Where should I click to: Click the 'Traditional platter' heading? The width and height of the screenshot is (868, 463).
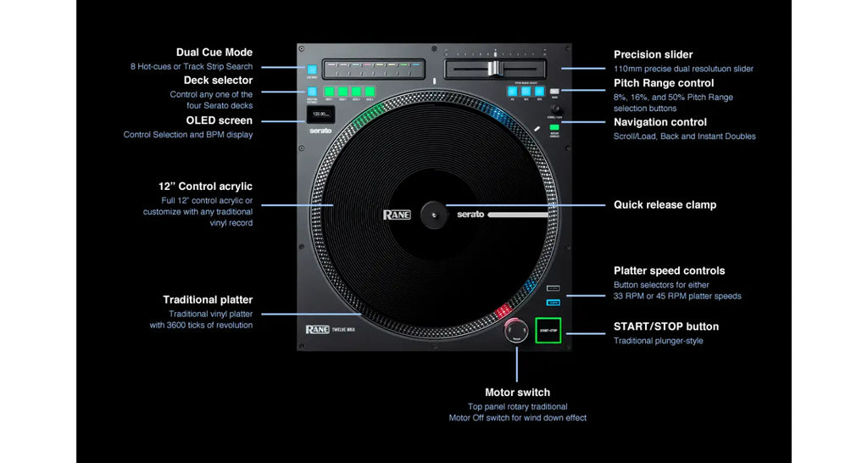(x=208, y=299)
